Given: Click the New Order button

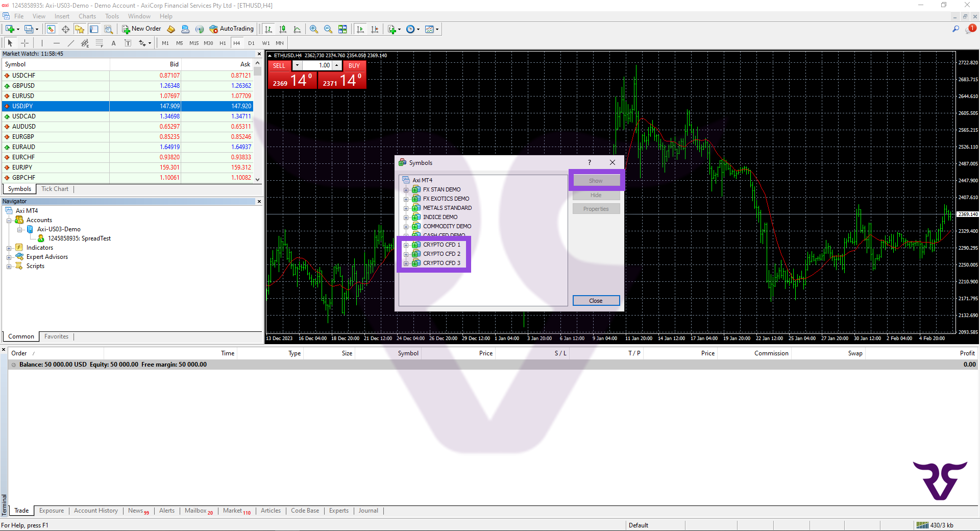Looking at the screenshot, I should tap(141, 29).
